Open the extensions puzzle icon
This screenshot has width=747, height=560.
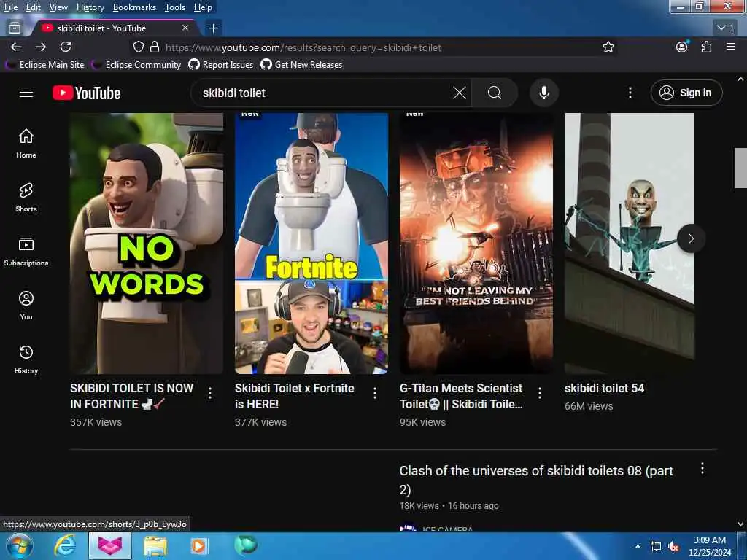click(x=706, y=47)
